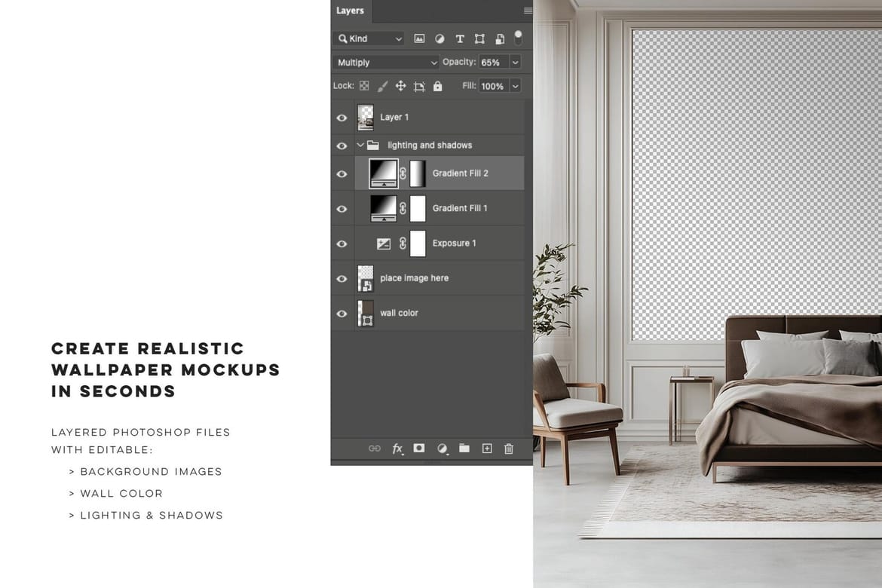Lock image pixels brush icon
The width and height of the screenshot is (882, 588).
point(382,86)
